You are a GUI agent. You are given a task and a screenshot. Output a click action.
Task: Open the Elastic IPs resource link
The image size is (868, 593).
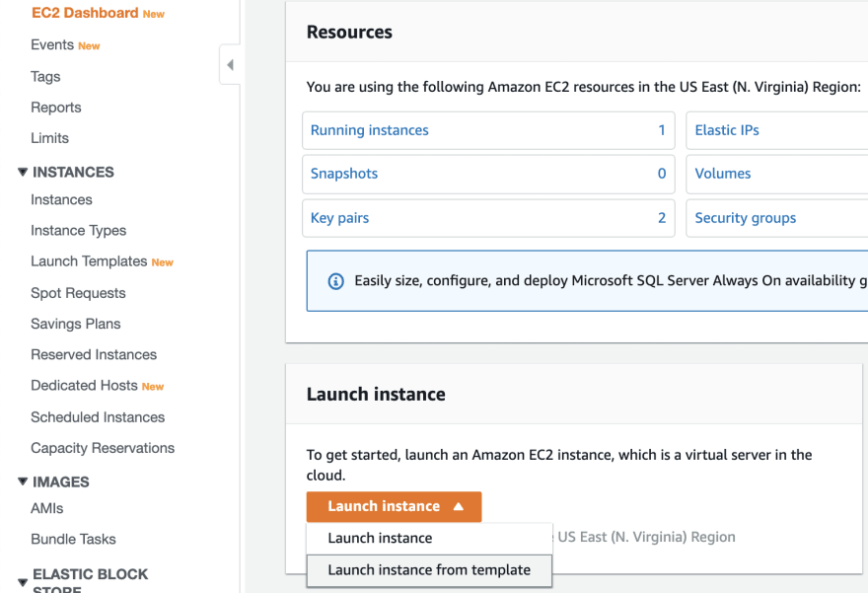(x=727, y=130)
